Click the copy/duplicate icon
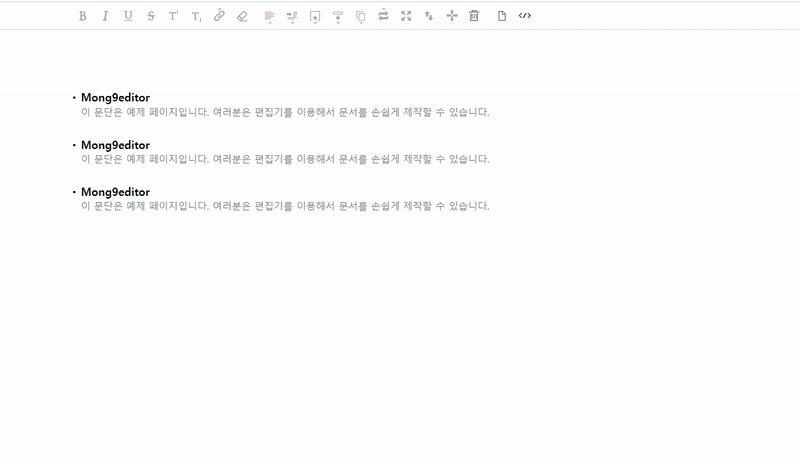Viewport: 800px width, 458px height. pyautogui.click(x=360, y=16)
